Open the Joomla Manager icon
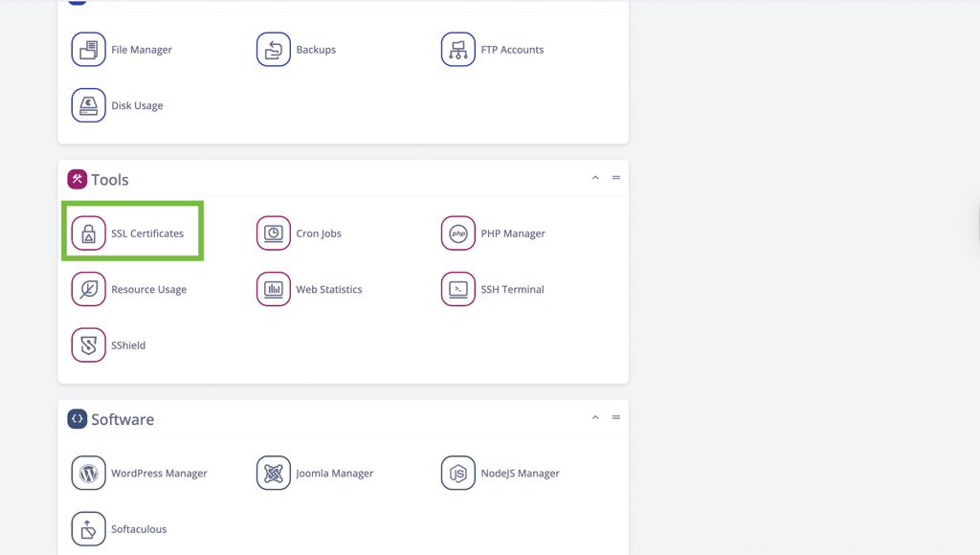Viewport: 980px width, 555px height. [273, 473]
